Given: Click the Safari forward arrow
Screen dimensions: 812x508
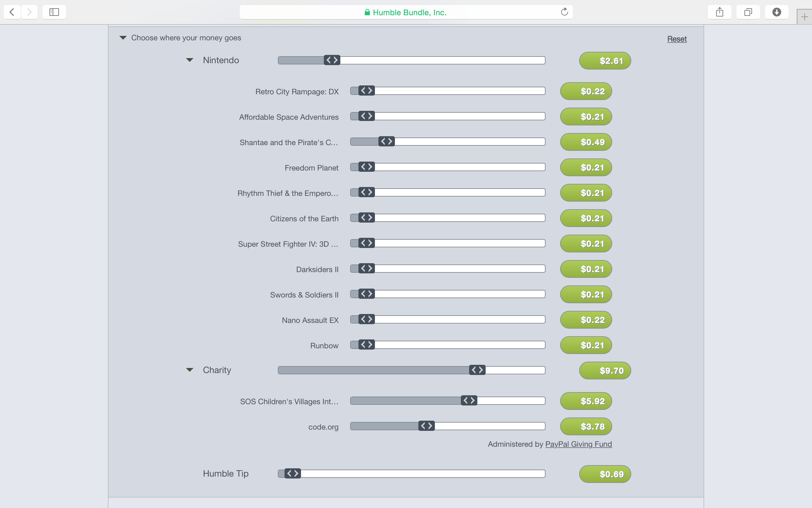Looking at the screenshot, I should pyautogui.click(x=29, y=12).
